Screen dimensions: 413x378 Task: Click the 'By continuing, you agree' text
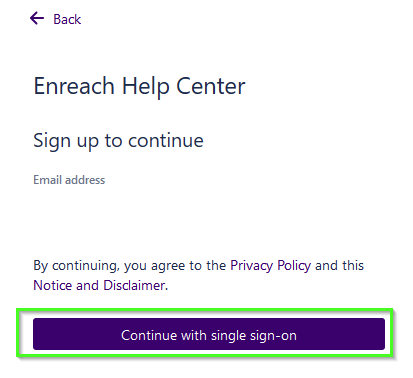(110, 266)
